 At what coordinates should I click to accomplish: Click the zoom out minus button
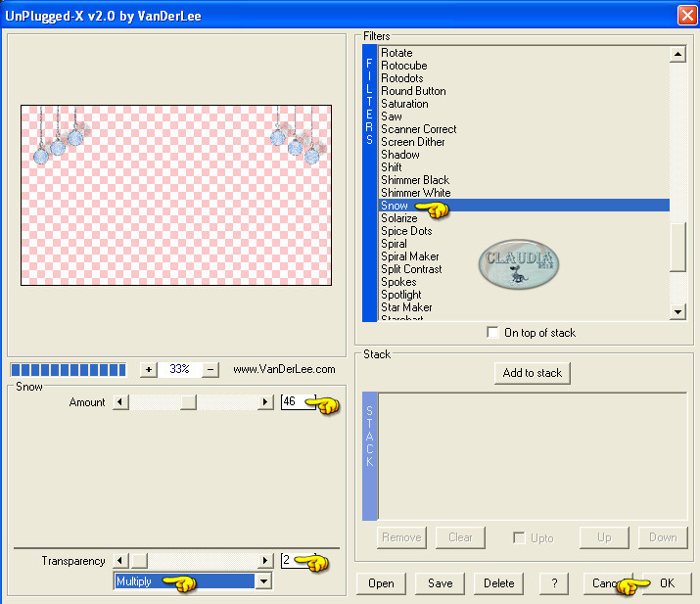[x=210, y=370]
